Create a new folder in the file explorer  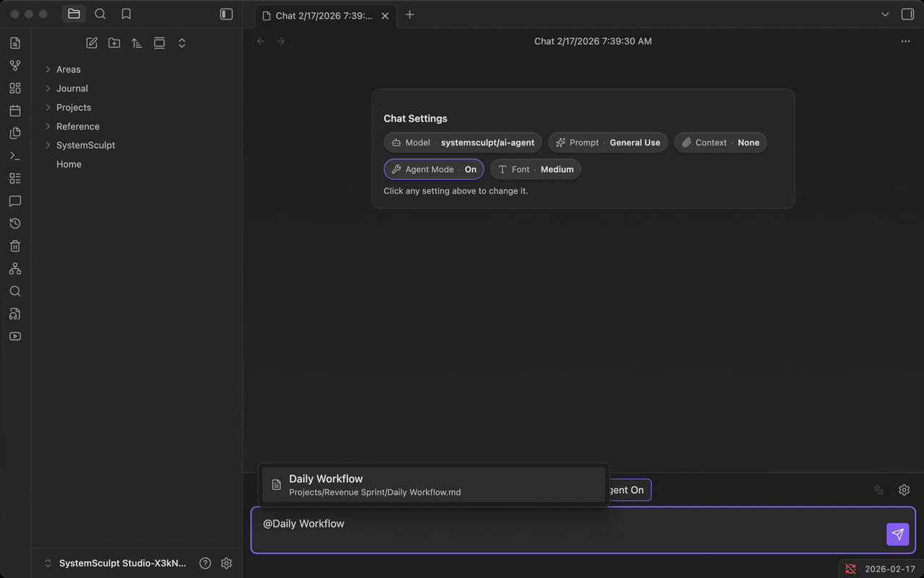point(113,43)
